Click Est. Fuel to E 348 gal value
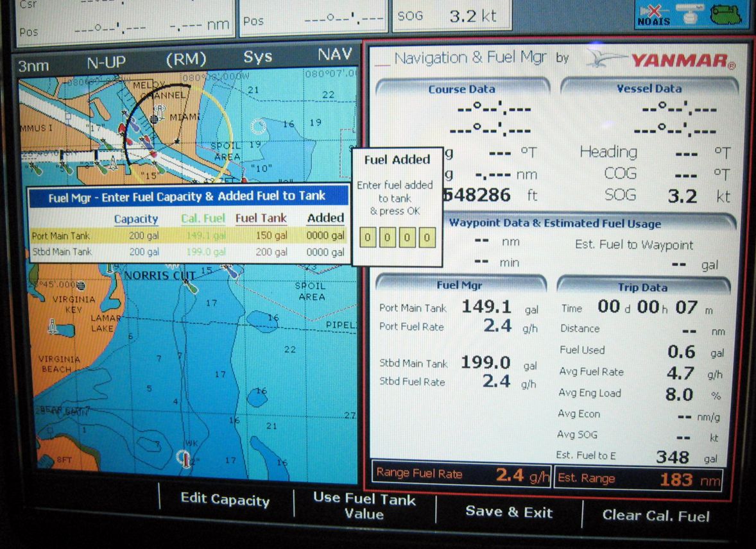This screenshot has height=549, width=756. point(672,457)
